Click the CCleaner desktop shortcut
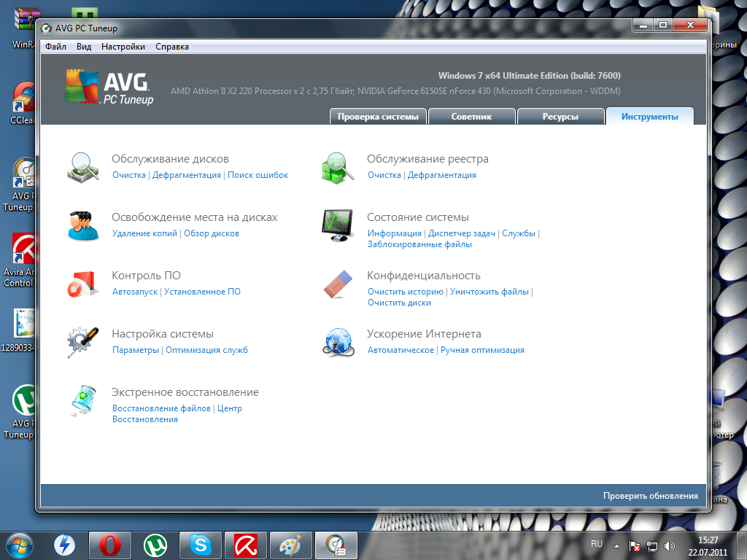 23,104
